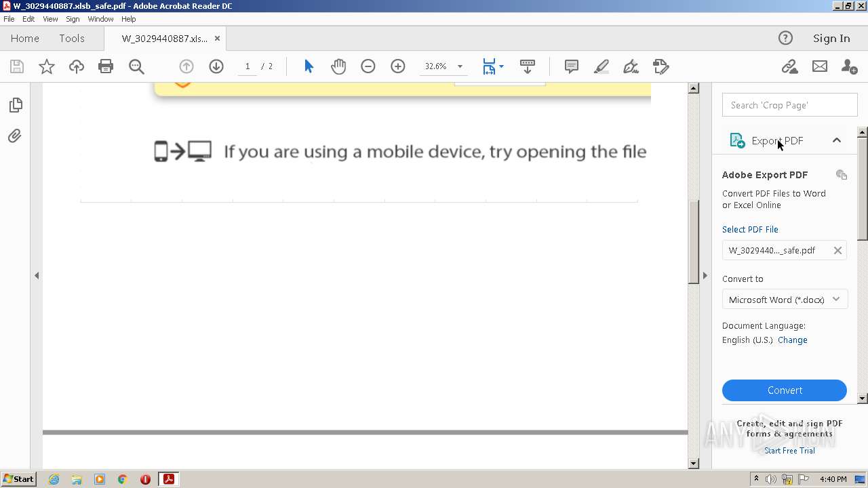Click the Export PDF heading
This screenshot has height=488, width=868.
pos(777,140)
